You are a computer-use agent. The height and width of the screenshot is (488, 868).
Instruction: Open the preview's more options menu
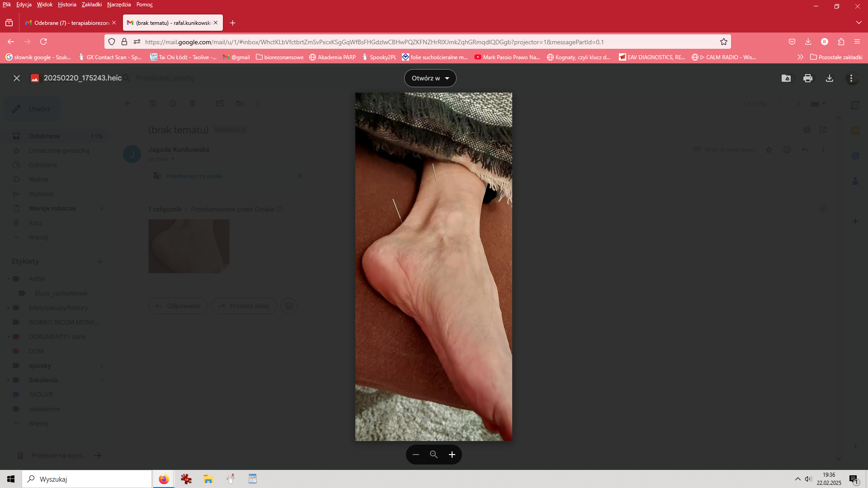(851, 78)
